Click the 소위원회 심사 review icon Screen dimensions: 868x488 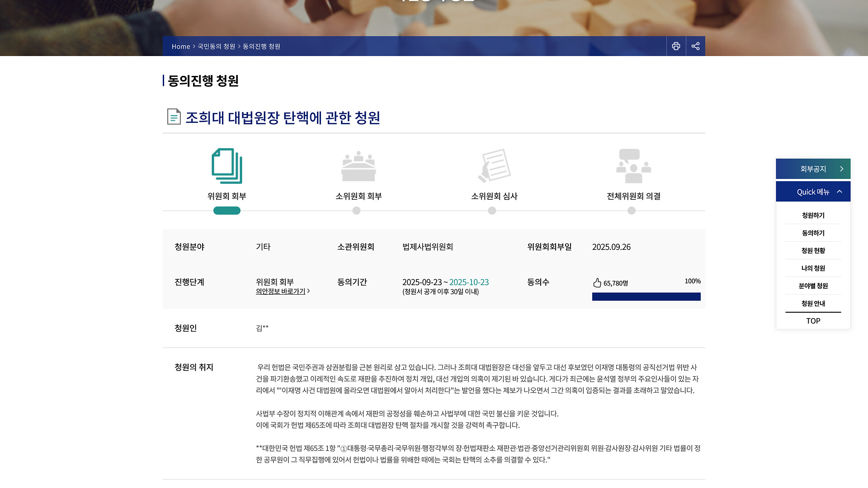pos(494,166)
